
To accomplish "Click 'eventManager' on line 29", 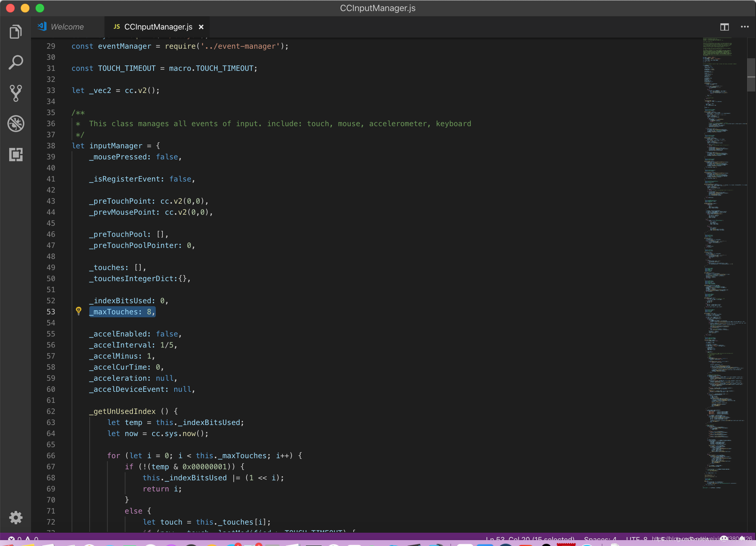I will (124, 46).
